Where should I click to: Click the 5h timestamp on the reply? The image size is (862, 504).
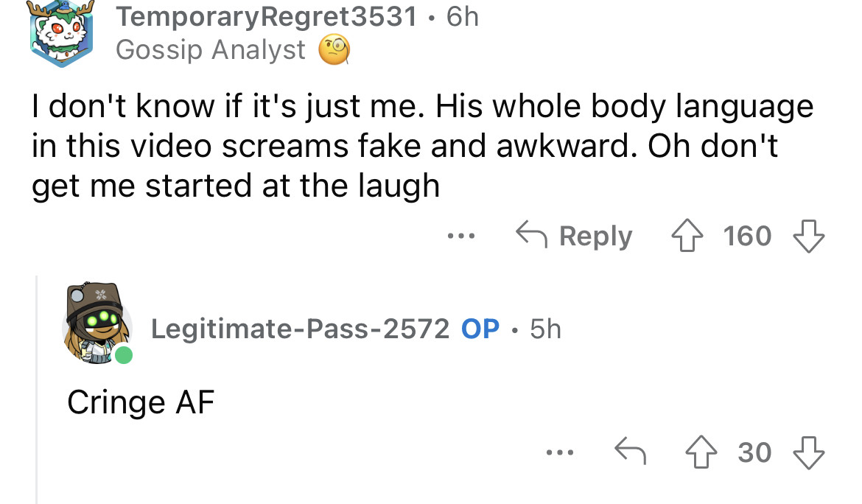pyautogui.click(x=545, y=329)
